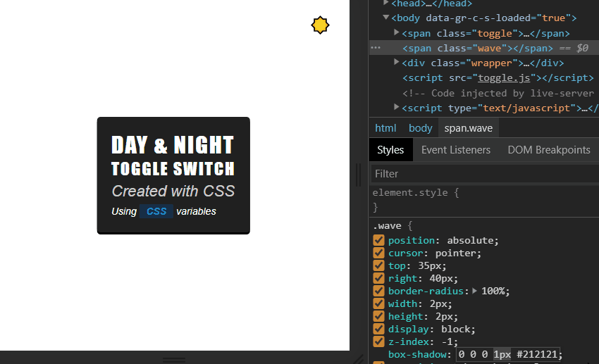
Task: Disable the cursor: pointer declaration
Action: click(x=378, y=253)
